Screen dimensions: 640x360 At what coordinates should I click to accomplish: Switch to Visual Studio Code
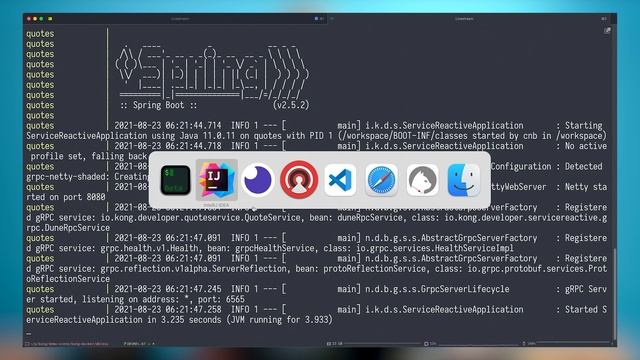(340, 180)
